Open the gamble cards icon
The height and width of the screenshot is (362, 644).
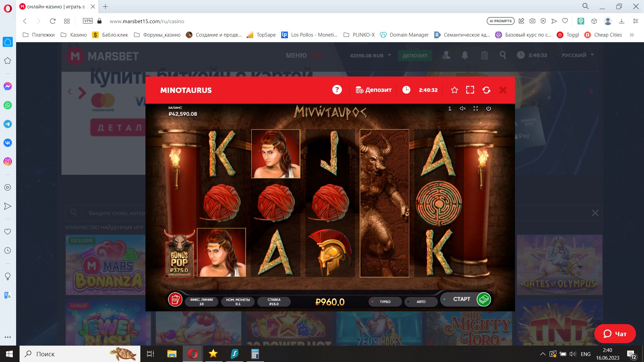point(175,300)
